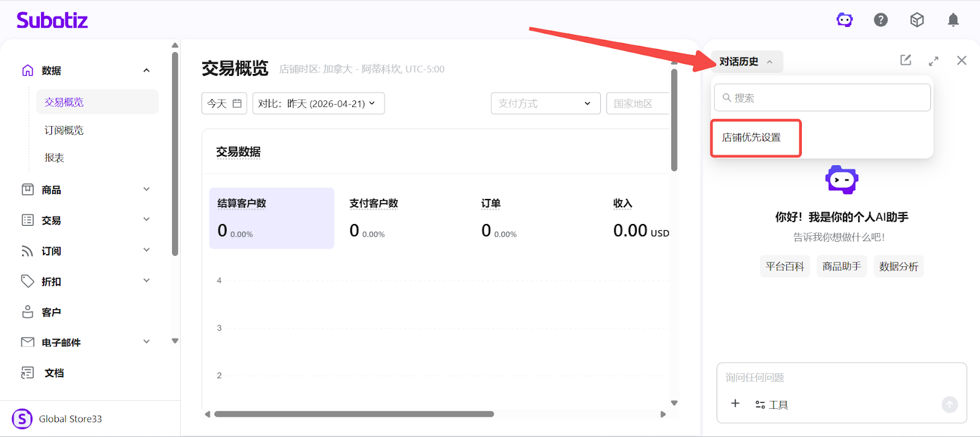The height and width of the screenshot is (437, 980).
Task: Click the horizontal scrollbar under the chart
Action: 354,414
